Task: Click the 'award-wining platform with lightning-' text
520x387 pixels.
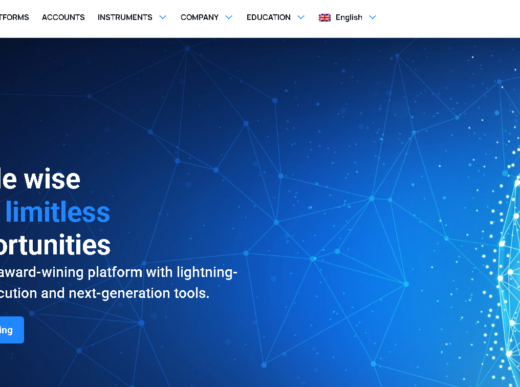Action: point(118,272)
